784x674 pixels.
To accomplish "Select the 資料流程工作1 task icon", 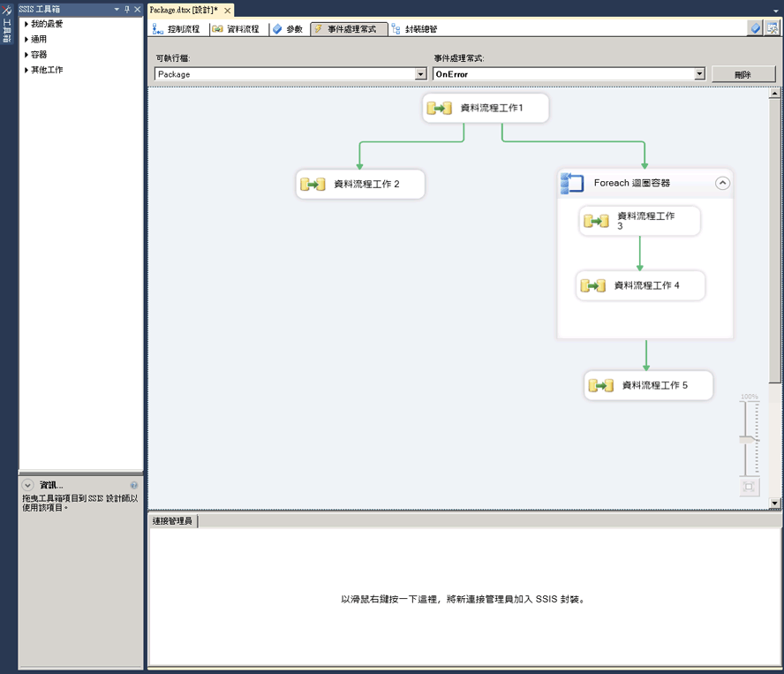I will (439, 108).
